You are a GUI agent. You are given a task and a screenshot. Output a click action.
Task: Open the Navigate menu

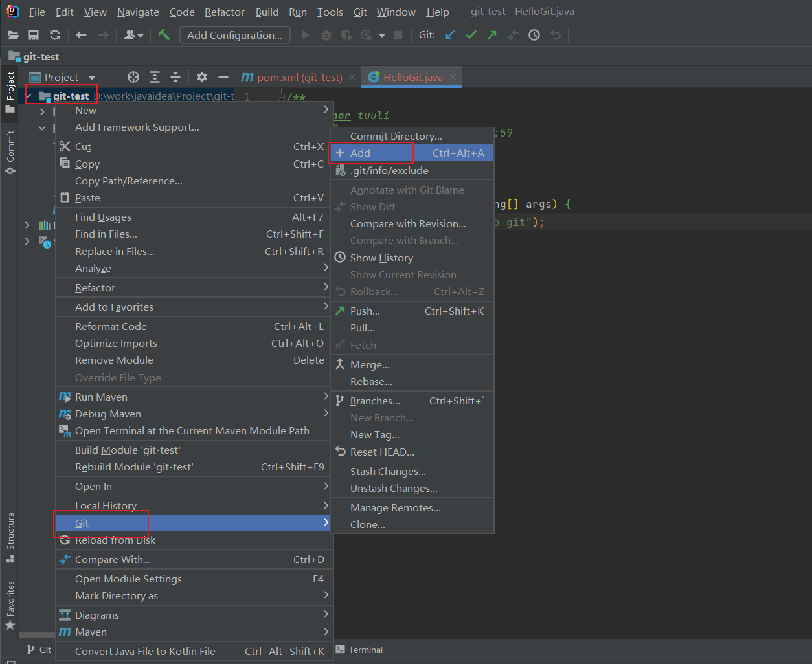coord(137,12)
